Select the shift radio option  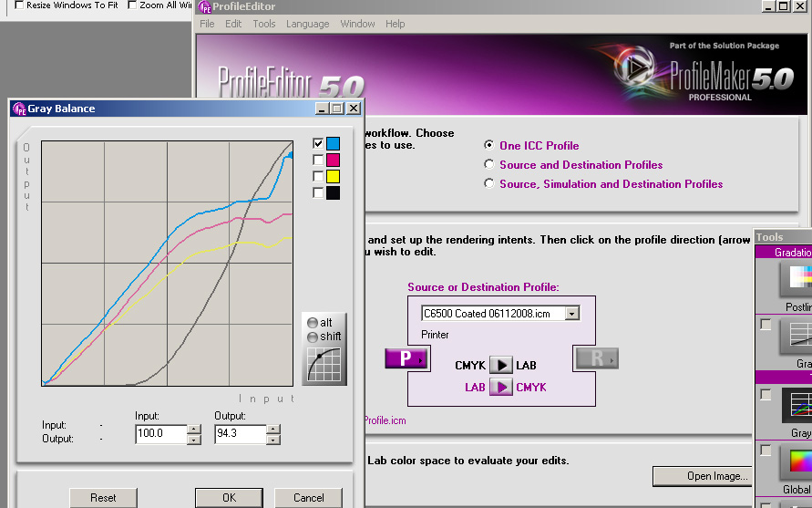[313, 337]
